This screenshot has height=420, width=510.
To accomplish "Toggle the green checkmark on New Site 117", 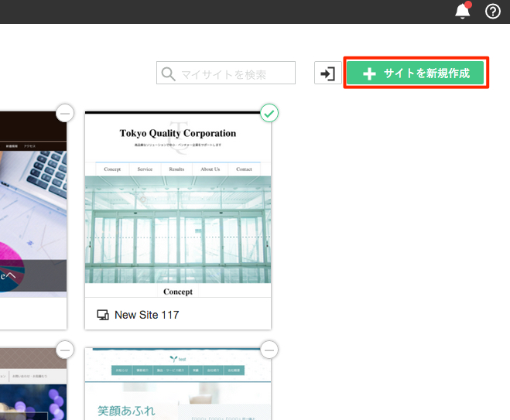I will 269,114.
